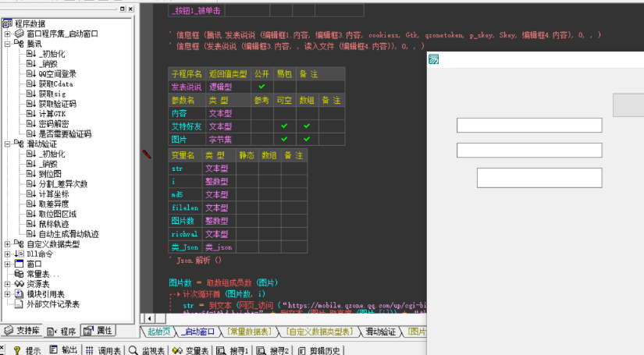The width and height of the screenshot is (644, 355).
Task: Open the 计算坐标 subroutine
Action: tap(54, 194)
